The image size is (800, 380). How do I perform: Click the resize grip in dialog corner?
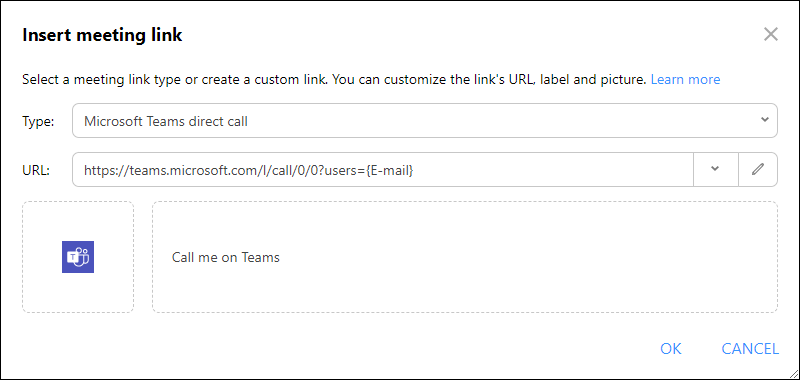point(793,374)
